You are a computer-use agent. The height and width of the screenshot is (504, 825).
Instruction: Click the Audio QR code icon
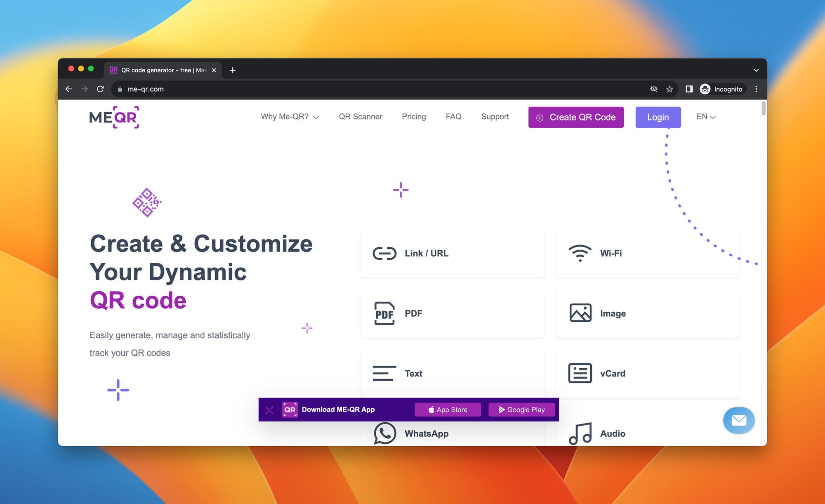coord(580,432)
